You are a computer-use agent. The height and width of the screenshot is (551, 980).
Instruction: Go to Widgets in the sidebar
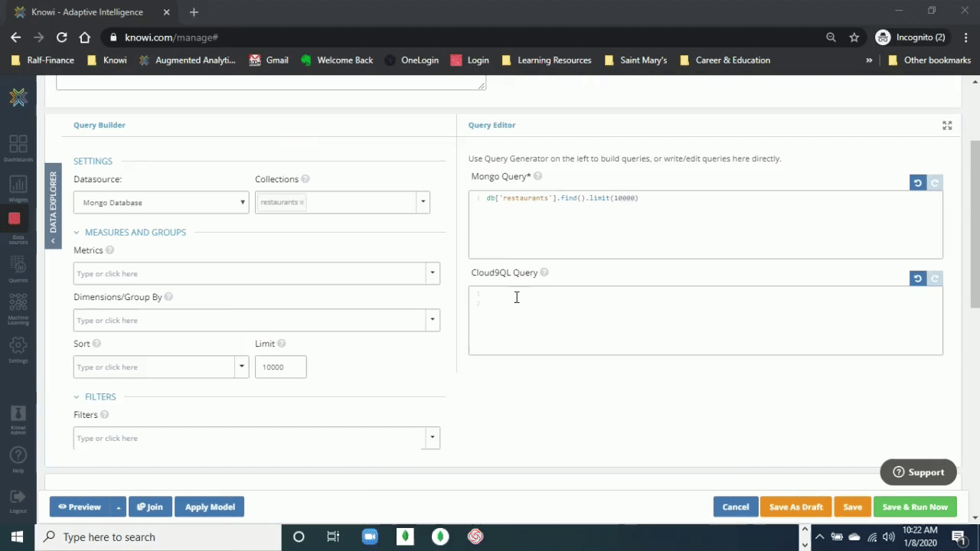pyautogui.click(x=18, y=187)
